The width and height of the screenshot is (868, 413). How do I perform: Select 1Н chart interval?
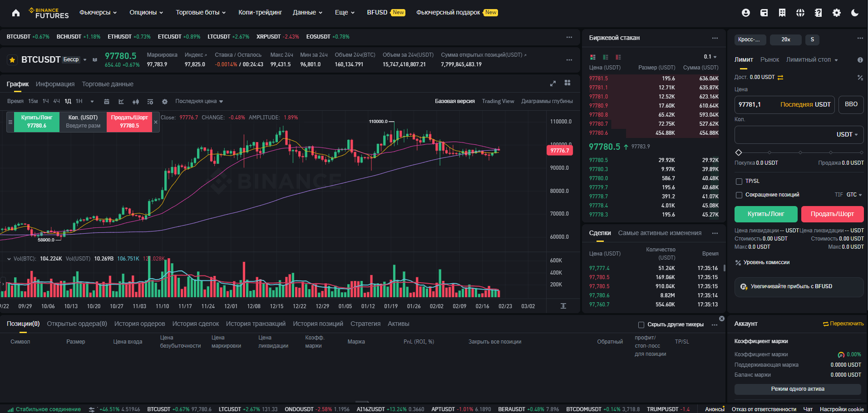pyautogui.click(x=79, y=101)
